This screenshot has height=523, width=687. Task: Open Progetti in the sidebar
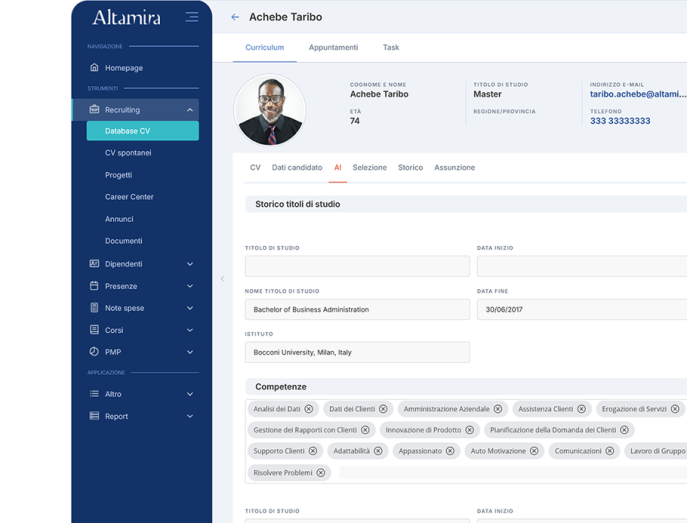coord(118,175)
